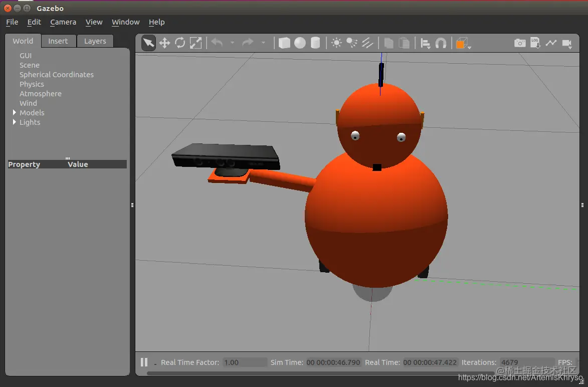Viewport: 588px width, 387px height.
Task: Toggle the snap magnet tool
Action: (x=441, y=44)
